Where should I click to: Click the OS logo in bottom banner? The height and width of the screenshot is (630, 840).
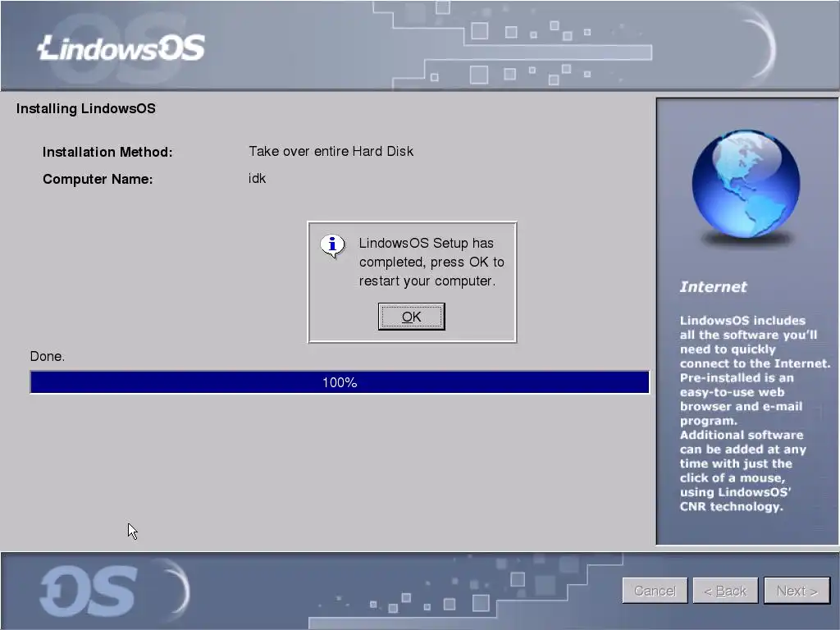point(89,591)
